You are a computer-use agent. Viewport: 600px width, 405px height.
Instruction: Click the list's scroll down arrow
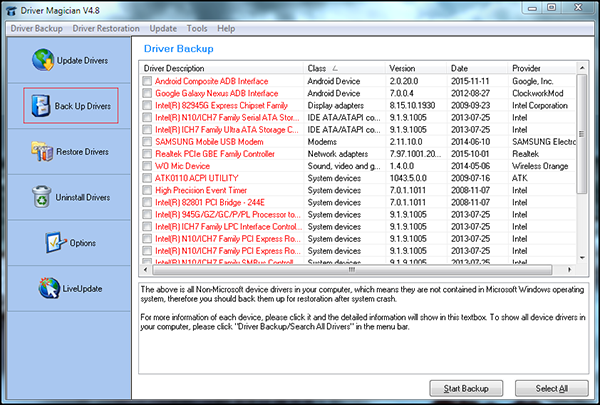582,258
